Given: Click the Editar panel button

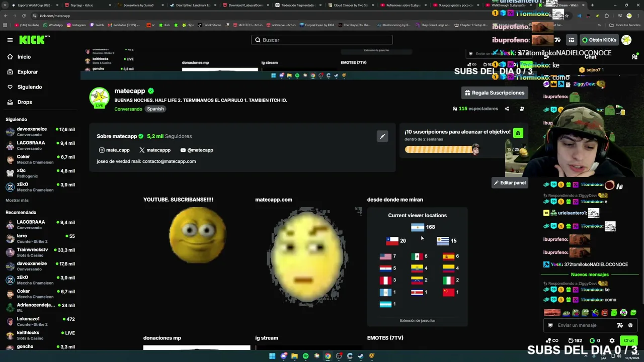Looking at the screenshot, I should (x=510, y=183).
